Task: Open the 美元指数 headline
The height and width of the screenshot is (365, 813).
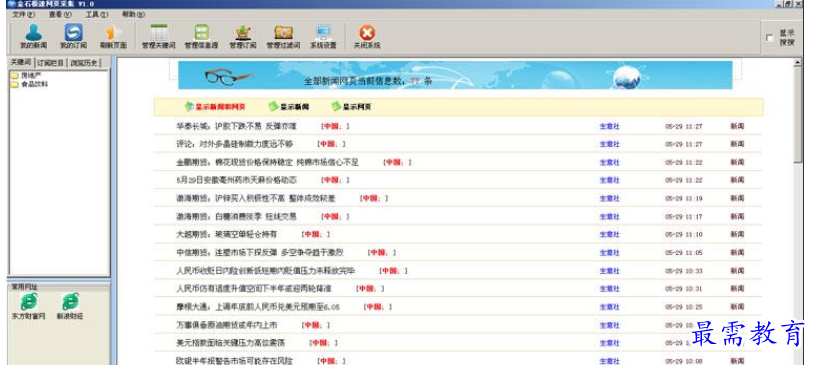Action: pos(231,343)
